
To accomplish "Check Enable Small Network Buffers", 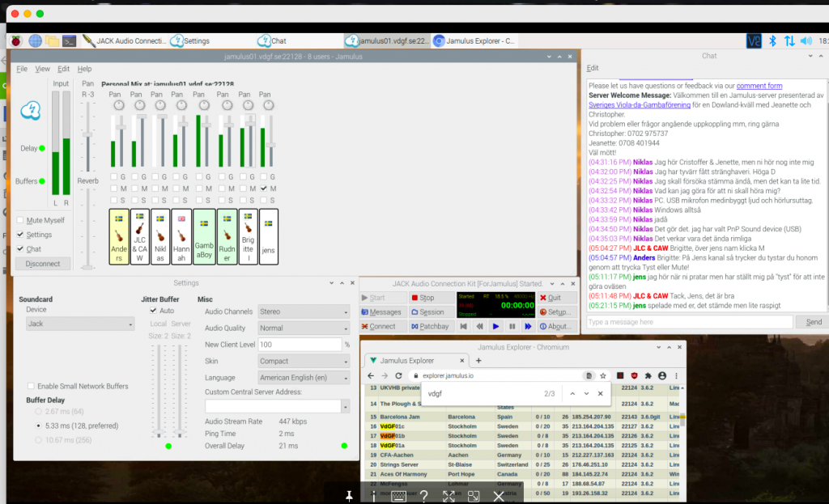I will [31, 386].
